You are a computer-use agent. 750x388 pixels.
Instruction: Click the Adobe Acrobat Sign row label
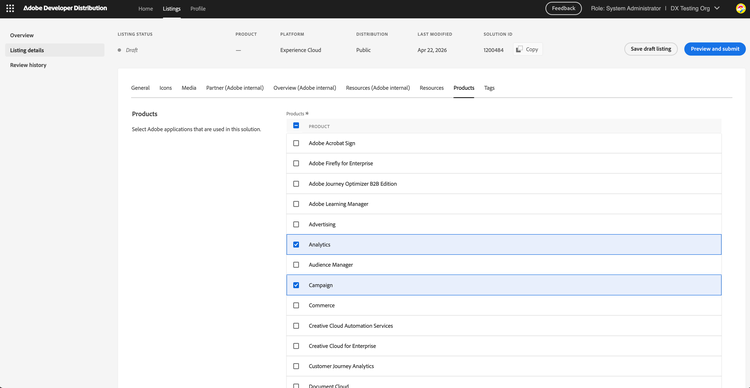(332, 143)
